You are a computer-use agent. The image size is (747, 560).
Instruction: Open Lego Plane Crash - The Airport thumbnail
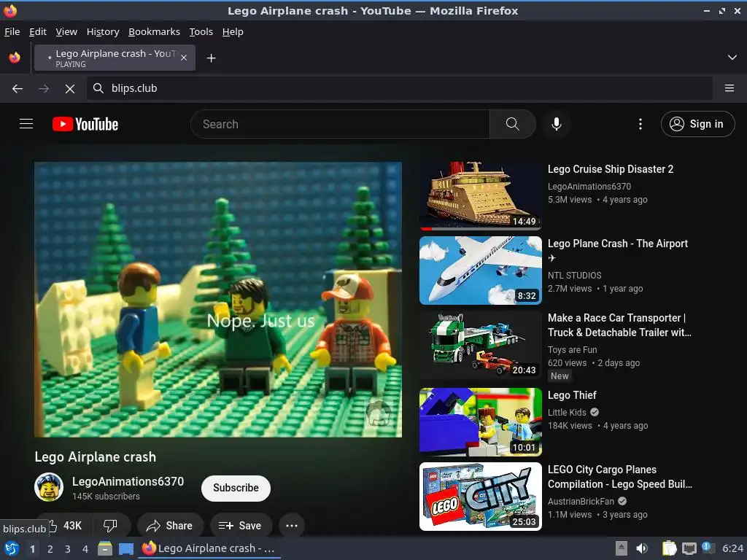coord(481,271)
